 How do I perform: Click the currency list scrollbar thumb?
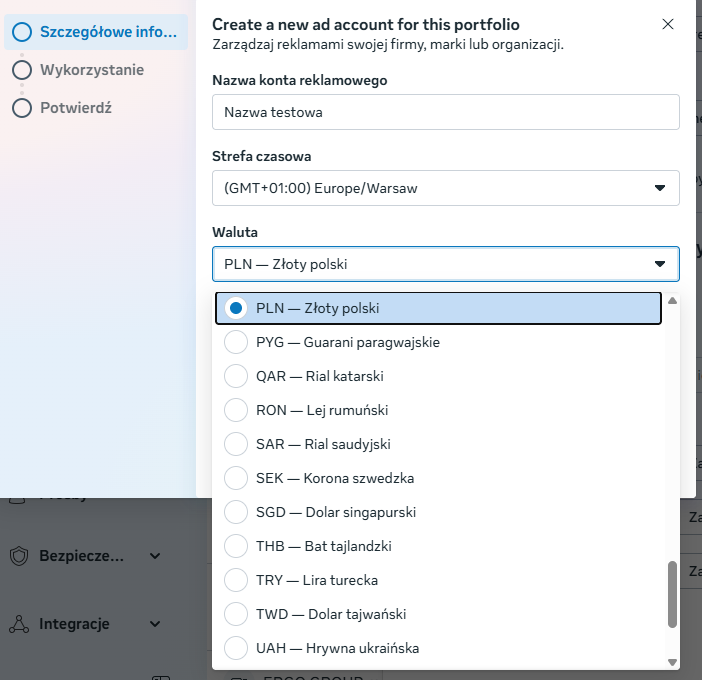(672, 593)
